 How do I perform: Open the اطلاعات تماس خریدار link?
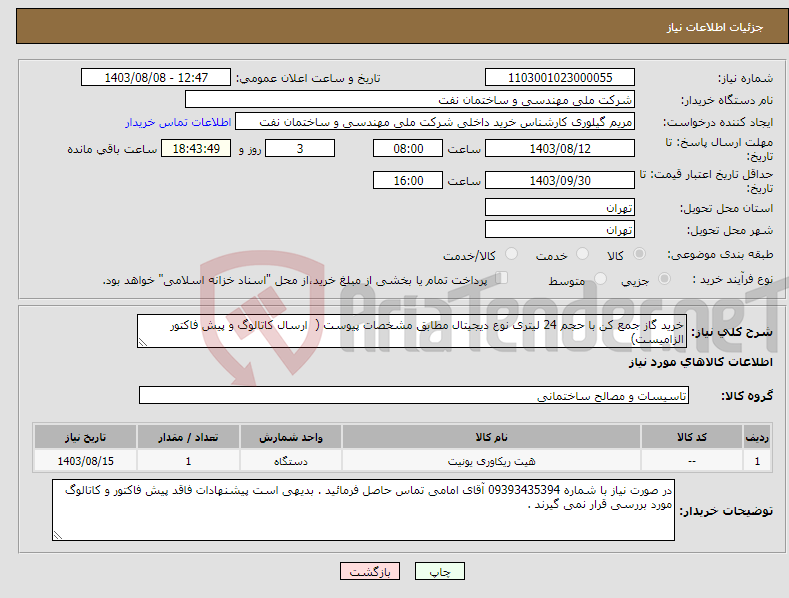click(178, 122)
